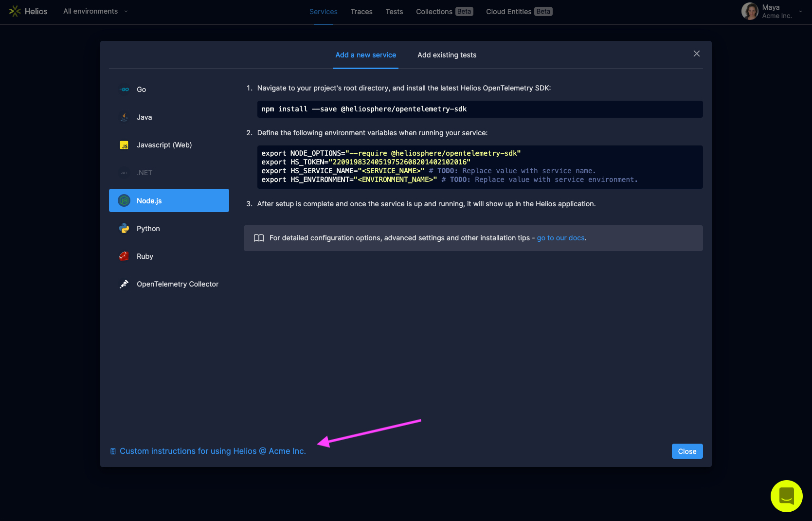The height and width of the screenshot is (521, 812).
Task: Click Maya's profile avatar
Action: (x=750, y=11)
